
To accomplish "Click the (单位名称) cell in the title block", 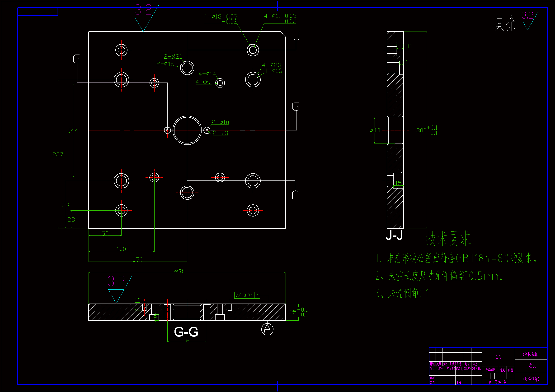I will (531, 354).
